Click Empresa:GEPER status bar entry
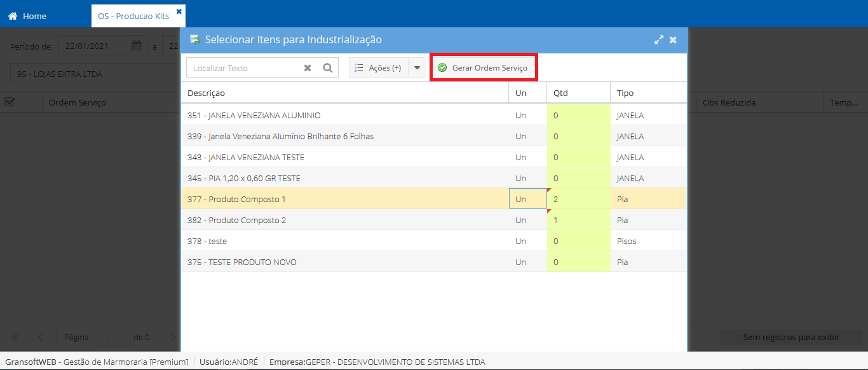 (377, 362)
